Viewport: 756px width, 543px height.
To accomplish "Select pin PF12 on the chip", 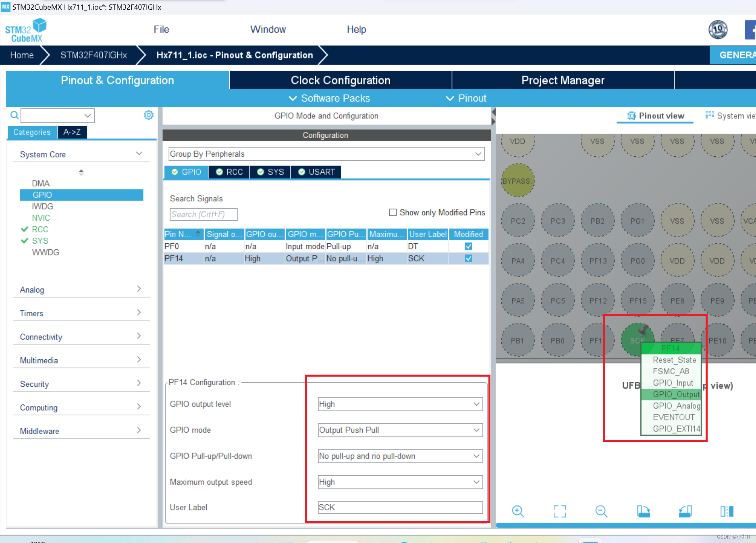I will point(598,301).
